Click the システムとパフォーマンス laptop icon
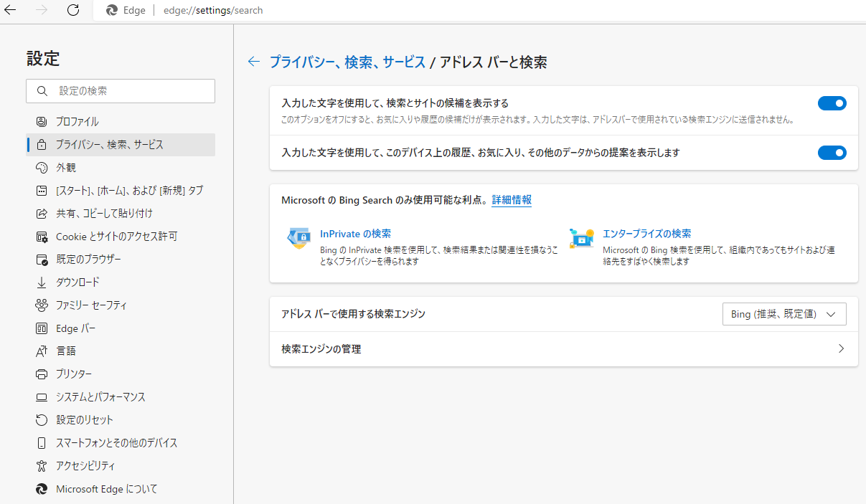Screen dimensions: 866x504 click(x=42, y=397)
